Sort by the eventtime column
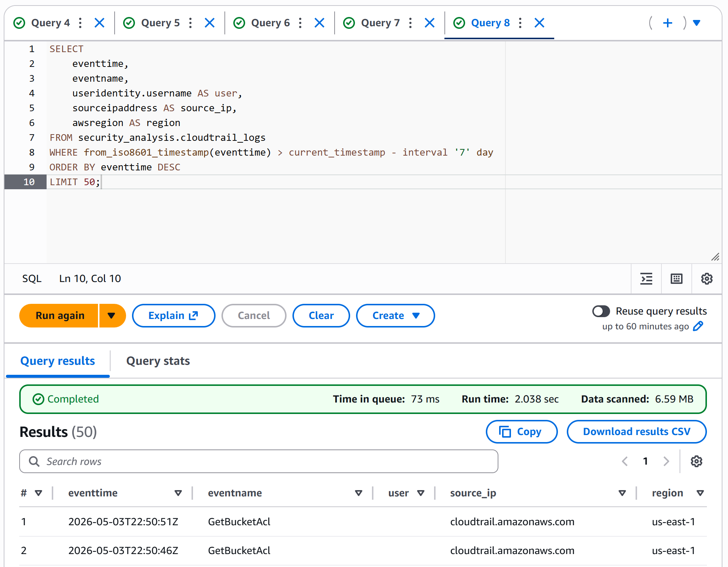The image size is (728, 567). (178, 493)
